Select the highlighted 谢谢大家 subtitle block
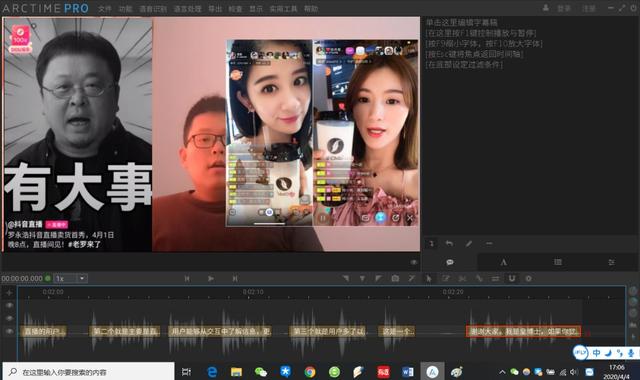Image resolution: width=640 pixels, height=380 pixels. tap(523, 331)
